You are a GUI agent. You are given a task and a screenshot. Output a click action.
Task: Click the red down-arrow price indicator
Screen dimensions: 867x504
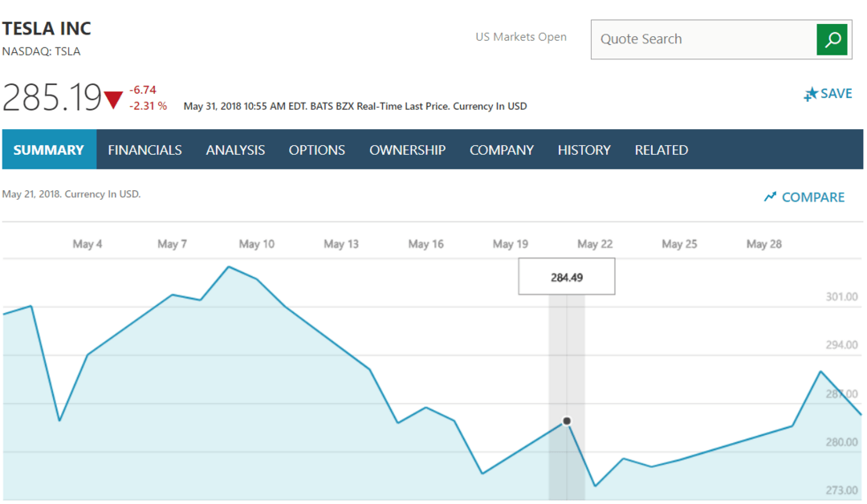tap(113, 100)
